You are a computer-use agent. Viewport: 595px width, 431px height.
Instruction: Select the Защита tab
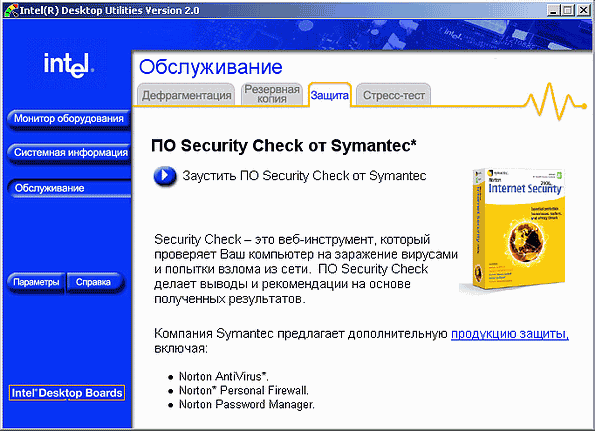coord(329,95)
